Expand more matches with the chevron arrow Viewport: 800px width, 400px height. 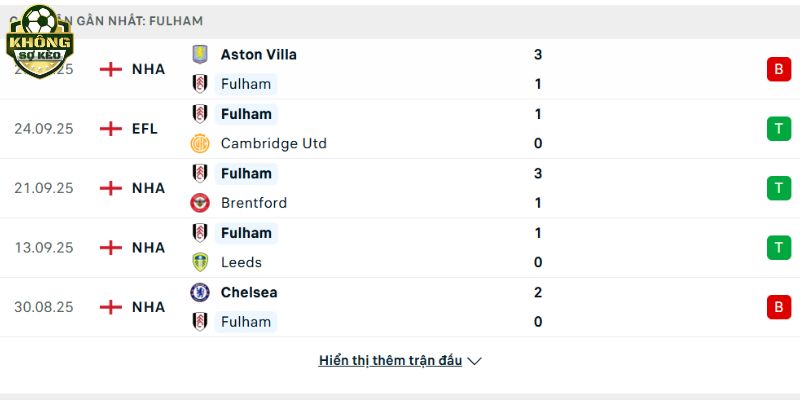pos(475,361)
